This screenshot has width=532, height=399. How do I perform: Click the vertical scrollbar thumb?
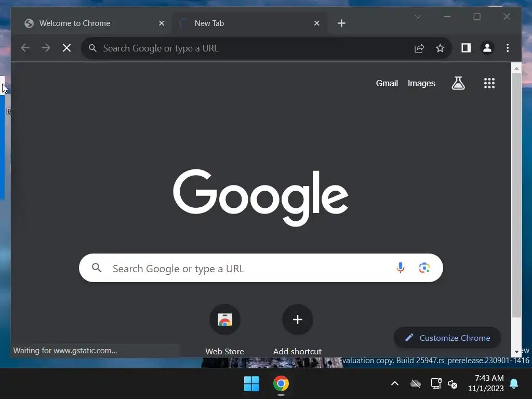[516, 195]
